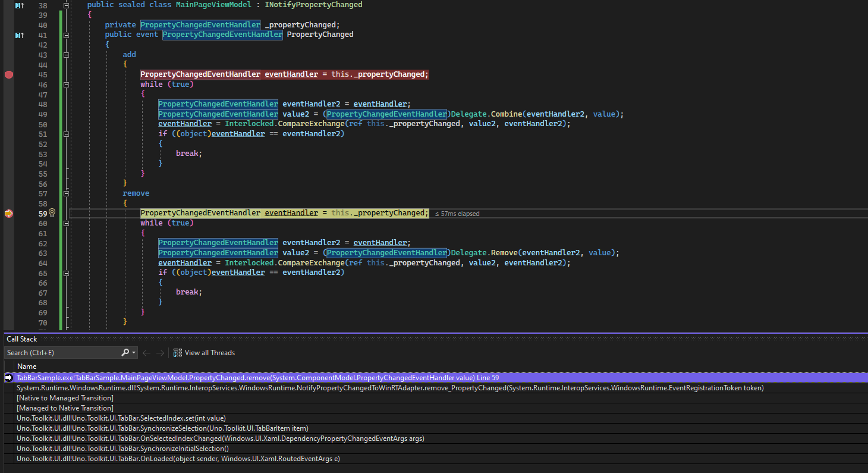The image size is (868, 473).
Task: Click the Name column header in Call Stack
Action: [27, 366]
